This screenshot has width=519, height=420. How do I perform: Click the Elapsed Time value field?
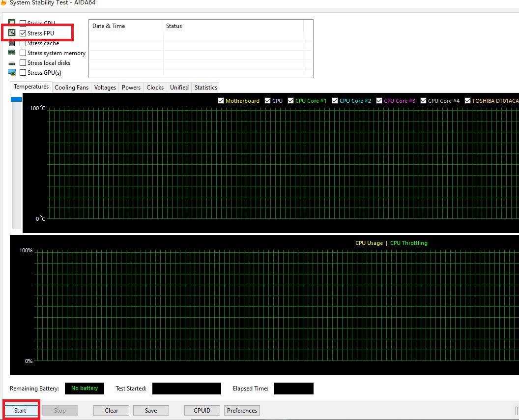point(294,388)
